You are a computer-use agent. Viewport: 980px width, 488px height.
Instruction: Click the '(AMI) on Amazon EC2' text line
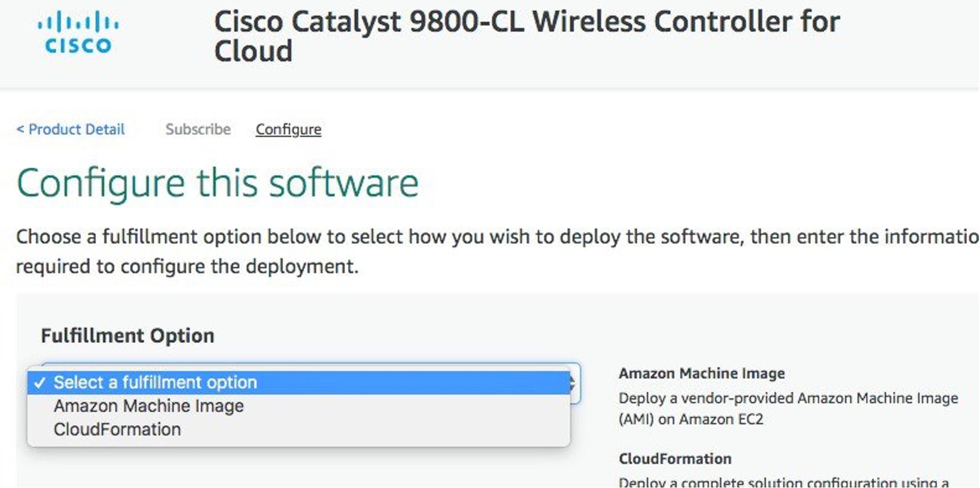690,419
